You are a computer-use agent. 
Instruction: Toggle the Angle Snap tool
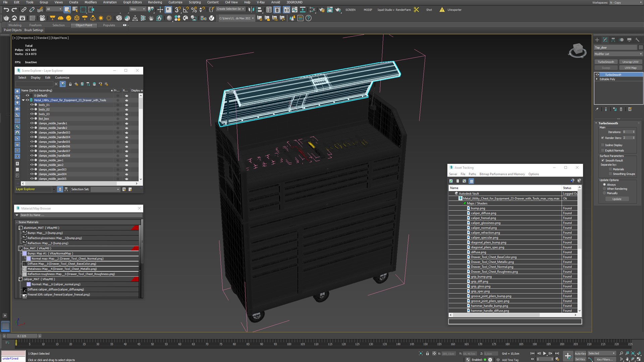186,10
